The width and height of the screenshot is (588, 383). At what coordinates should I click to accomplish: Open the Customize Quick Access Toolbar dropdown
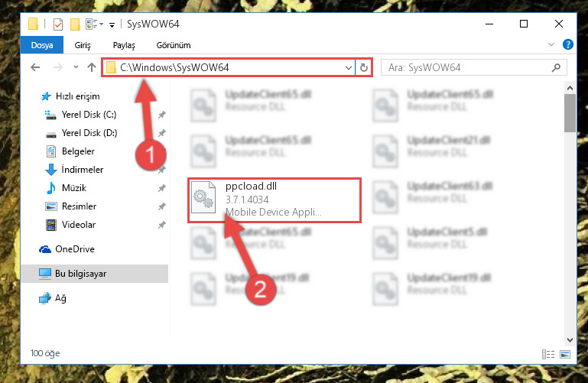click(112, 25)
